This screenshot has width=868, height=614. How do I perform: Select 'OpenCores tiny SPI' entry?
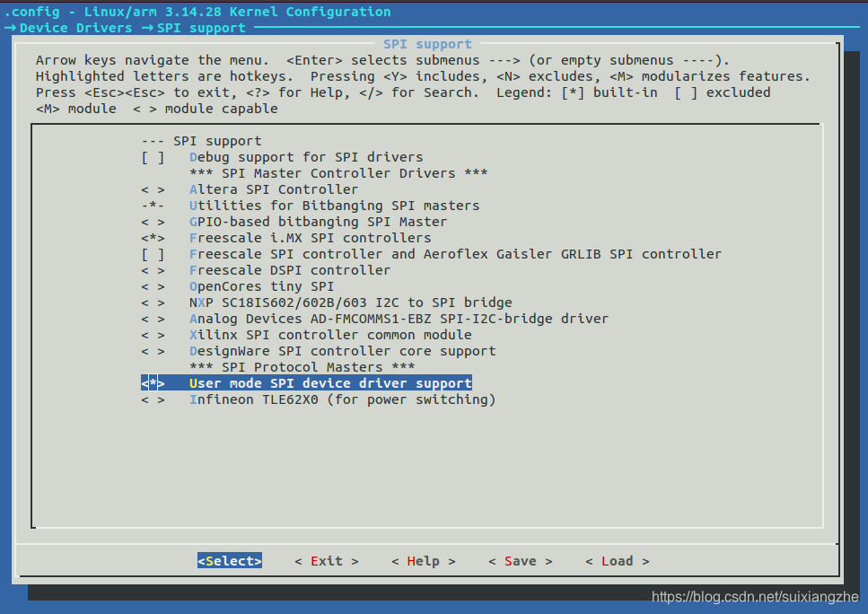click(261, 286)
